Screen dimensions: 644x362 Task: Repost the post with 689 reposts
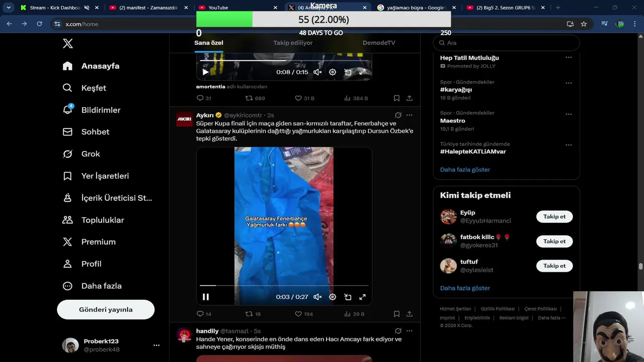(x=255, y=98)
